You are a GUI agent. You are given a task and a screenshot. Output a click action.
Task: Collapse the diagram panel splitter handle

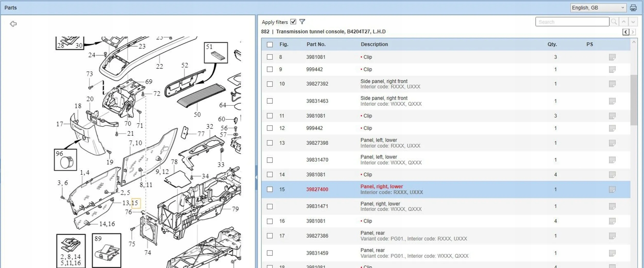[x=256, y=177]
